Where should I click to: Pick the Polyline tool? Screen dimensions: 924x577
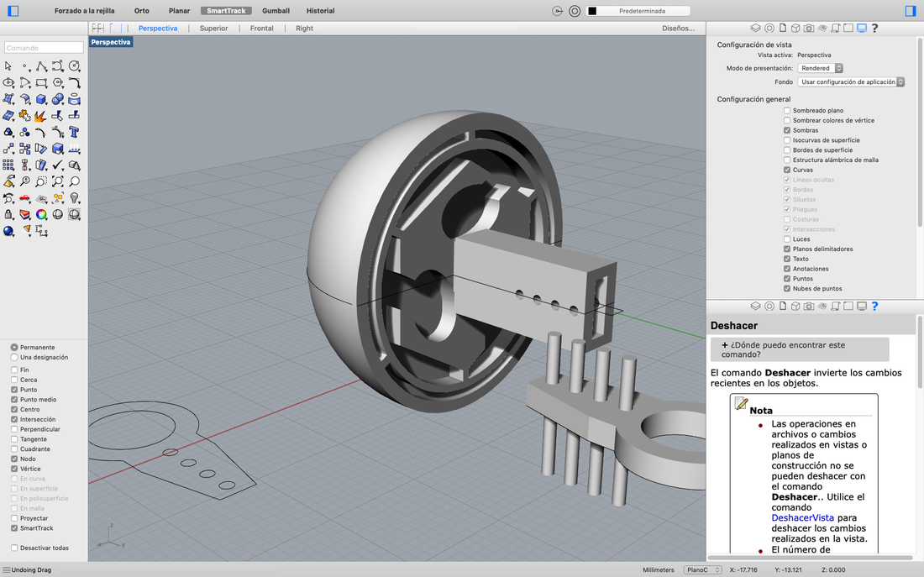point(41,66)
